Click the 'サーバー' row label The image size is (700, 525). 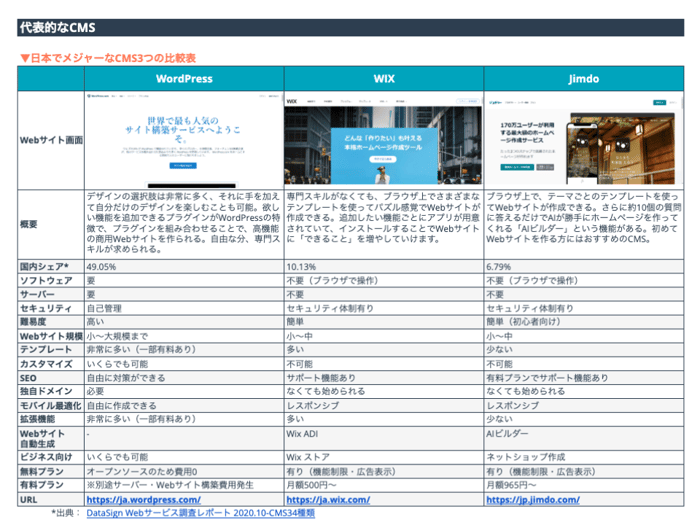(37, 294)
